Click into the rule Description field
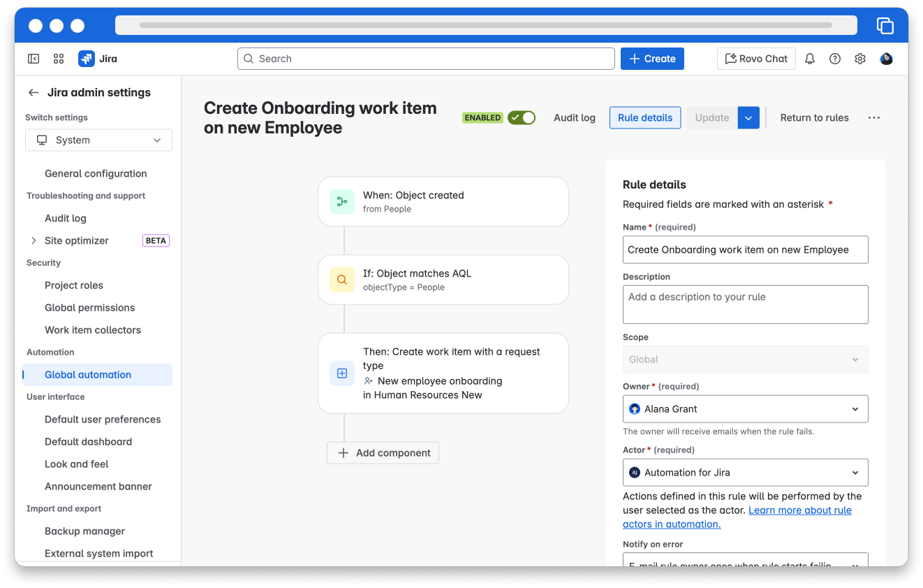 [x=745, y=304]
